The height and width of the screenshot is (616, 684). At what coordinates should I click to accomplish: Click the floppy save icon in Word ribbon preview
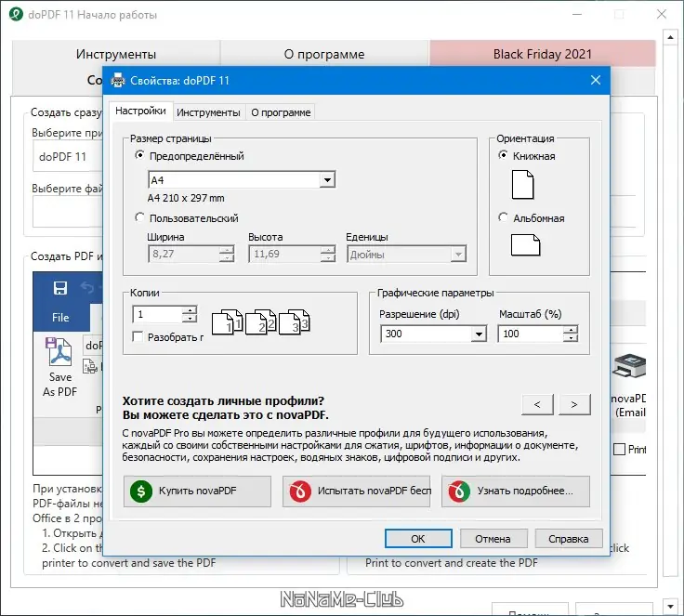point(60,288)
